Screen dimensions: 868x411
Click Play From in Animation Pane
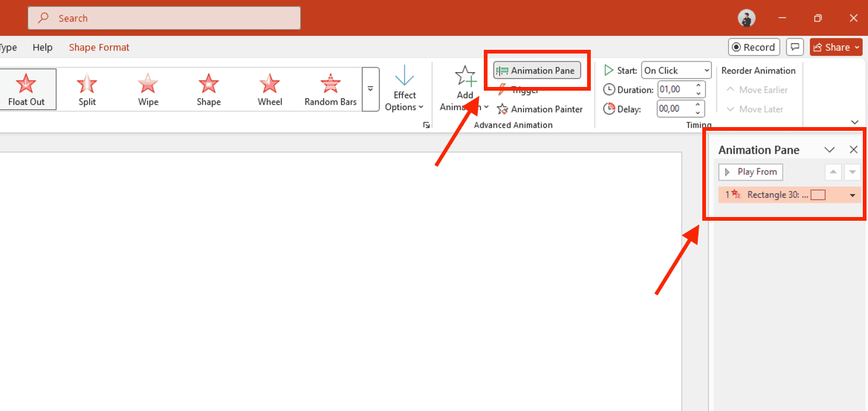(x=751, y=172)
